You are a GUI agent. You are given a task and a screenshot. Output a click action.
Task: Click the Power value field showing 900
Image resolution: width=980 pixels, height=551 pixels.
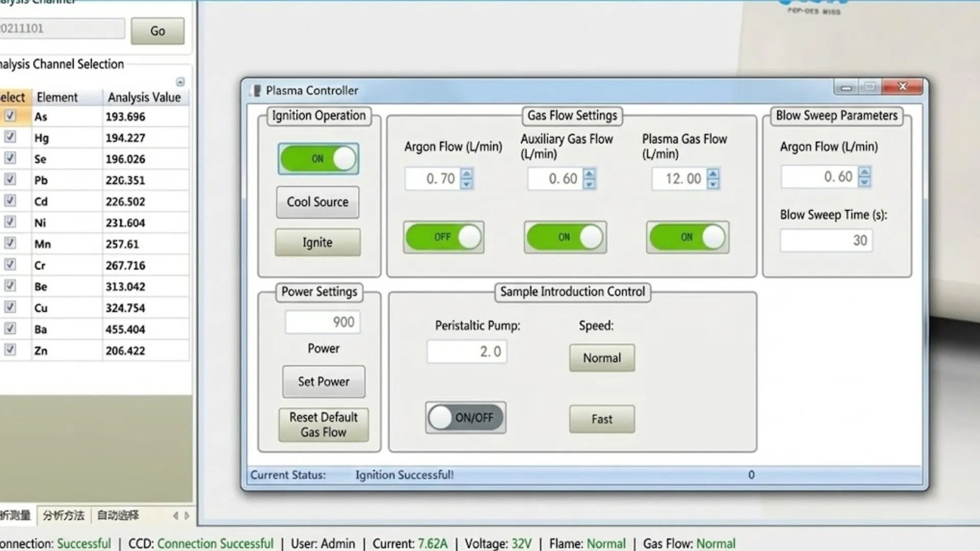click(x=323, y=322)
